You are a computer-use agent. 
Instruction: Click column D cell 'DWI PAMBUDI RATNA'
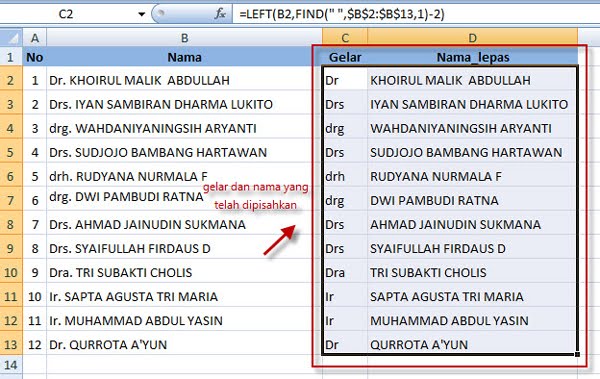tap(473, 200)
